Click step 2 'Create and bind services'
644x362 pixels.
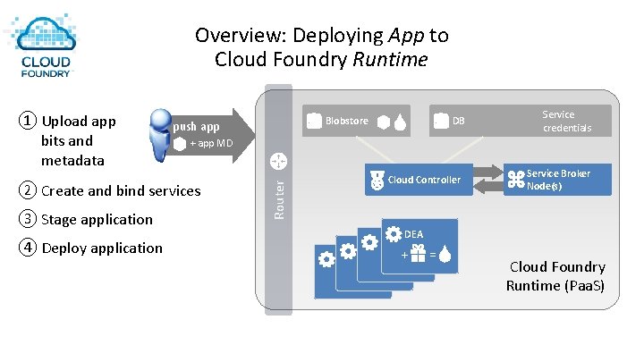coord(110,191)
